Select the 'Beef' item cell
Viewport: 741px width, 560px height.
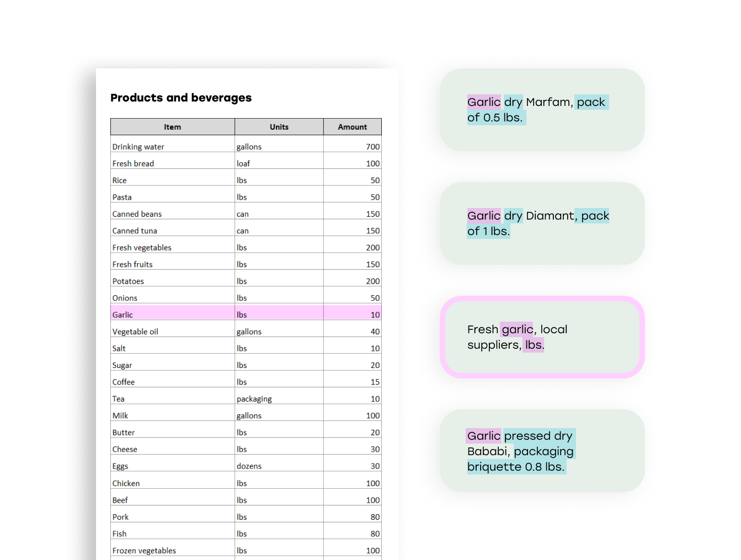tap(173, 498)
